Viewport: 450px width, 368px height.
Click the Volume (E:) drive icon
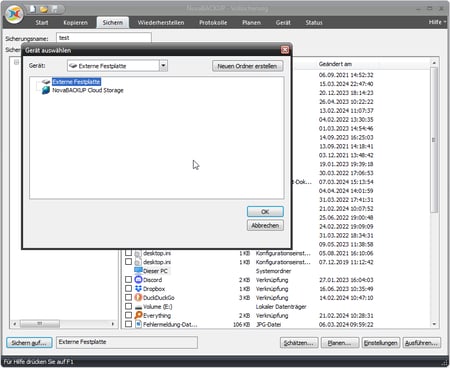pos(138,307)
